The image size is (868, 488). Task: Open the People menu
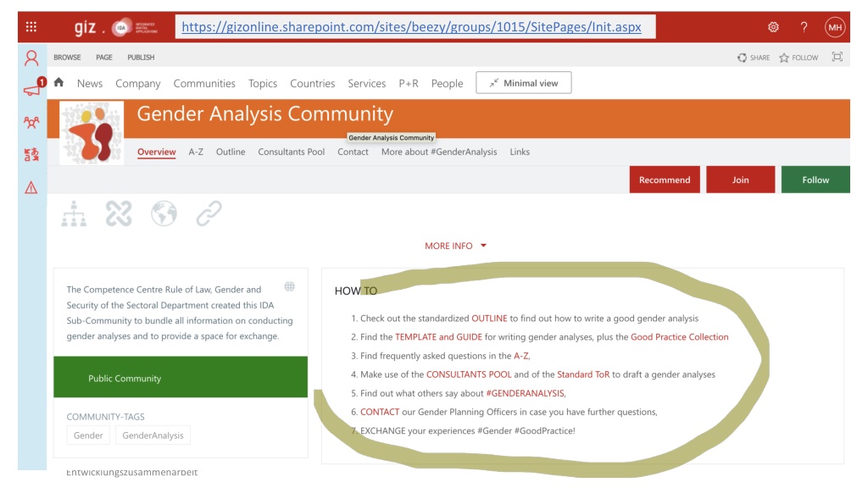point(447,84)
